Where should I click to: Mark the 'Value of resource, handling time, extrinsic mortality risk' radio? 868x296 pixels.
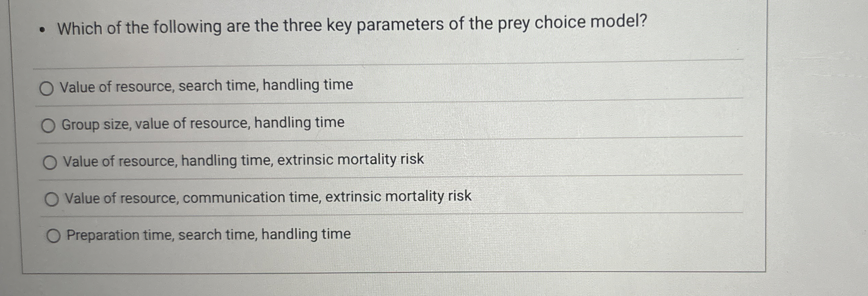pyautogui.click(x=50, y=163)
